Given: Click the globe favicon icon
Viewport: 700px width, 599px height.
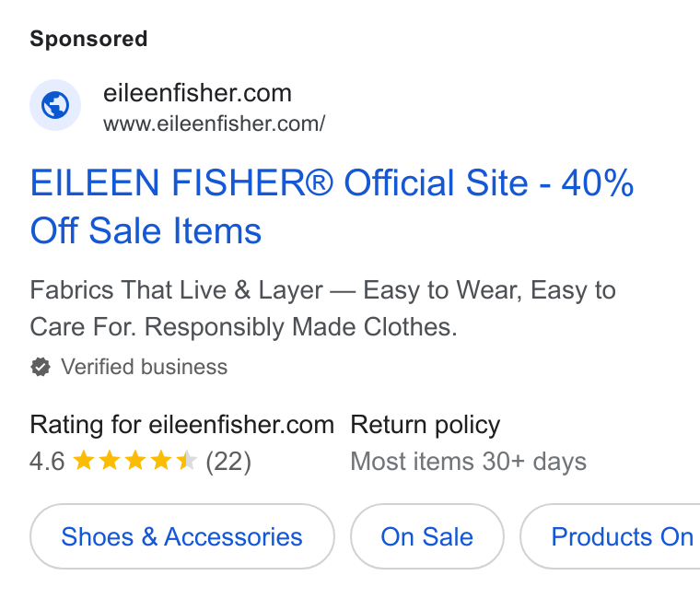Looking at the screenshot, I should [x=55, y=105].
